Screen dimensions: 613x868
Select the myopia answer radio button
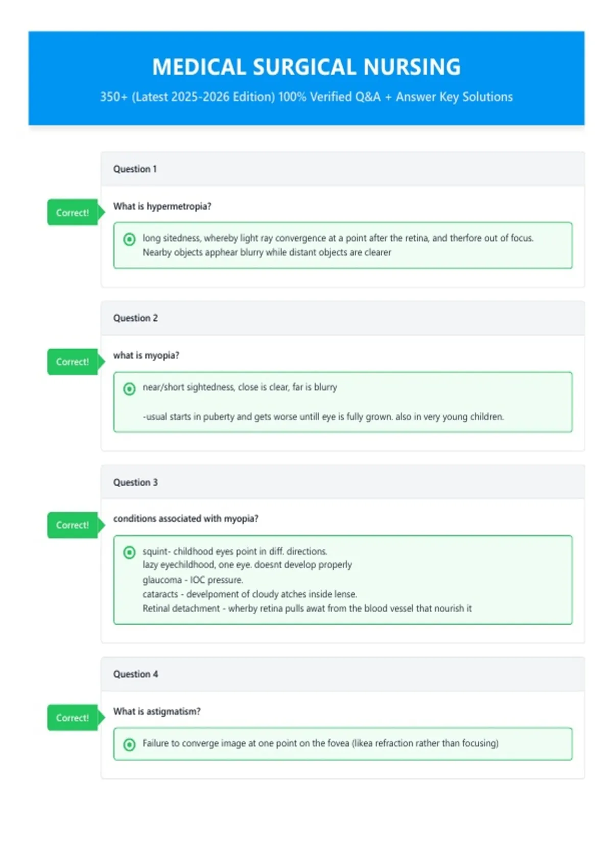130,389
